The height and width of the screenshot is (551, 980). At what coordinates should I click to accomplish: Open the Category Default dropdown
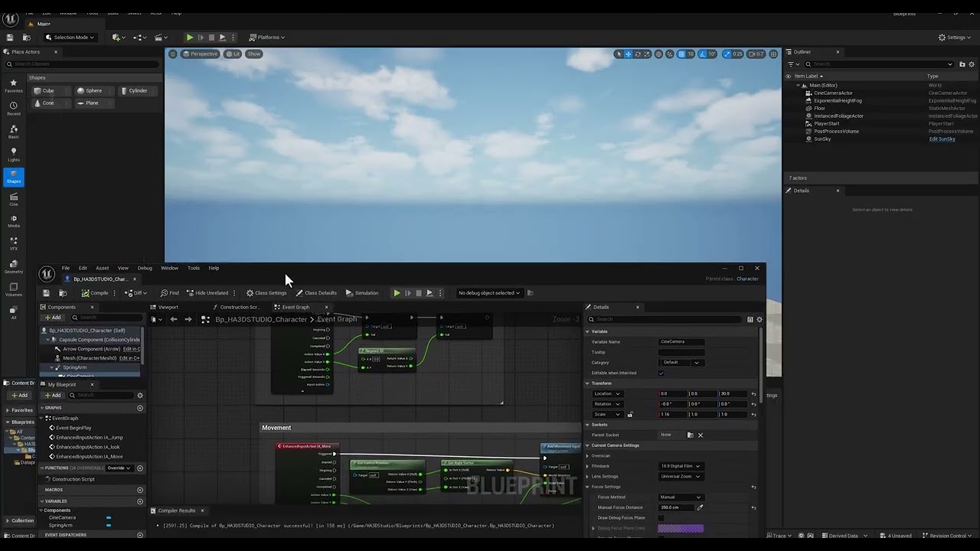click(x=681, y=363)
